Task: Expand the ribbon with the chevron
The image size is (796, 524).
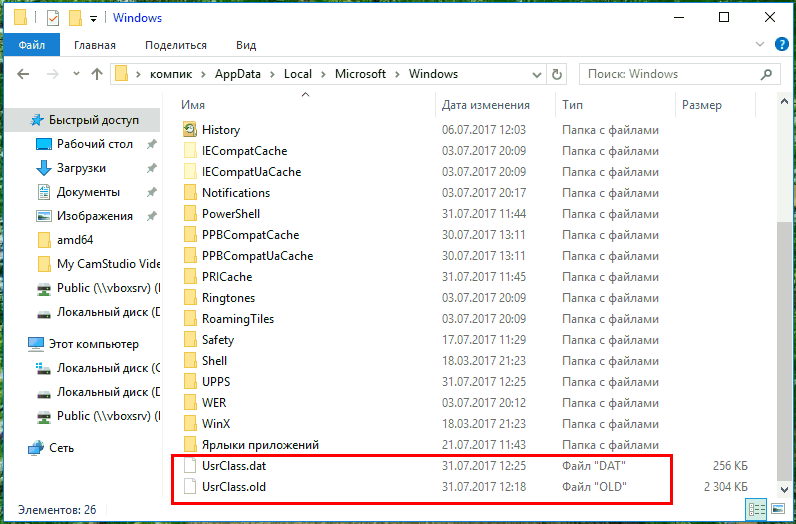Action: click(759, 44)
